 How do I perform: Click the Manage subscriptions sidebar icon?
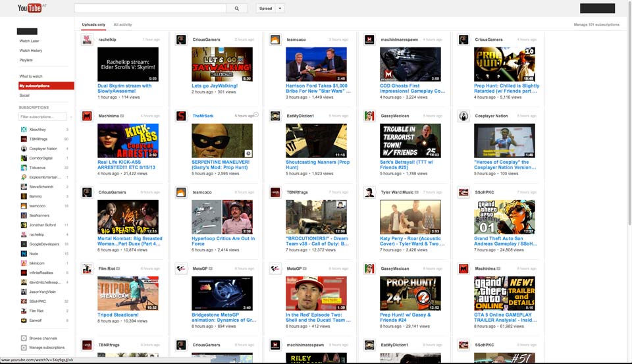[x=24, y=348]
